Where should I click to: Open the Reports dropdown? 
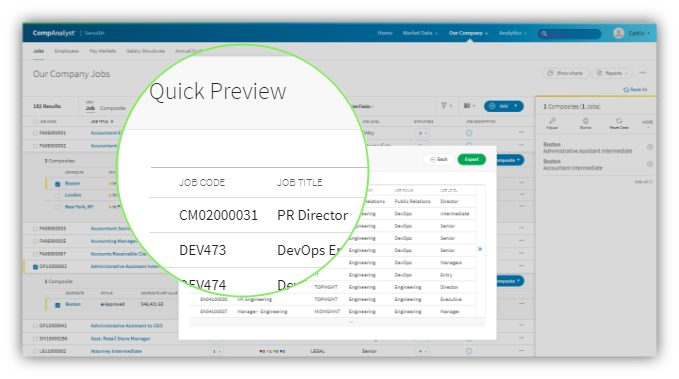[612, 73]
